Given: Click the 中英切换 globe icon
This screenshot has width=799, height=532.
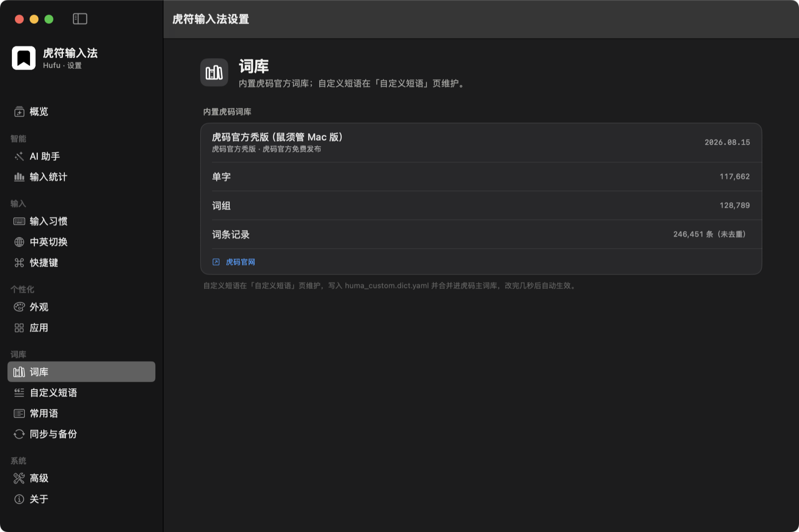Looking at the screenshot, I should pos(19,242).
